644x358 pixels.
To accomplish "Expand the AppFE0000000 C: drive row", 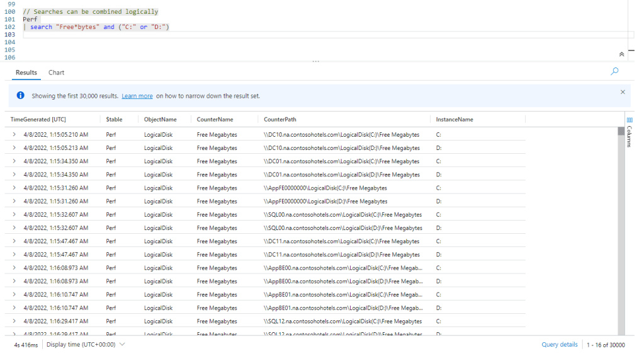I will [14, 188].
